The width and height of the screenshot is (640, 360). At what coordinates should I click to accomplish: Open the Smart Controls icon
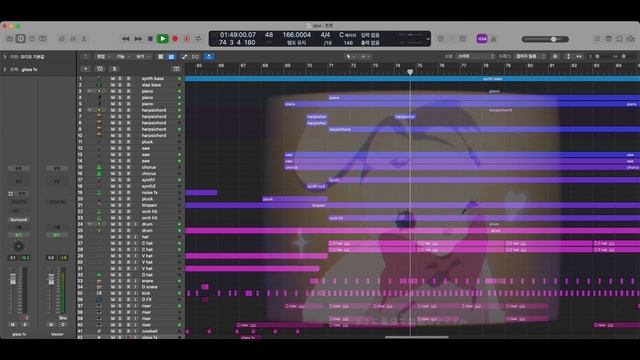tap(62, 39)
